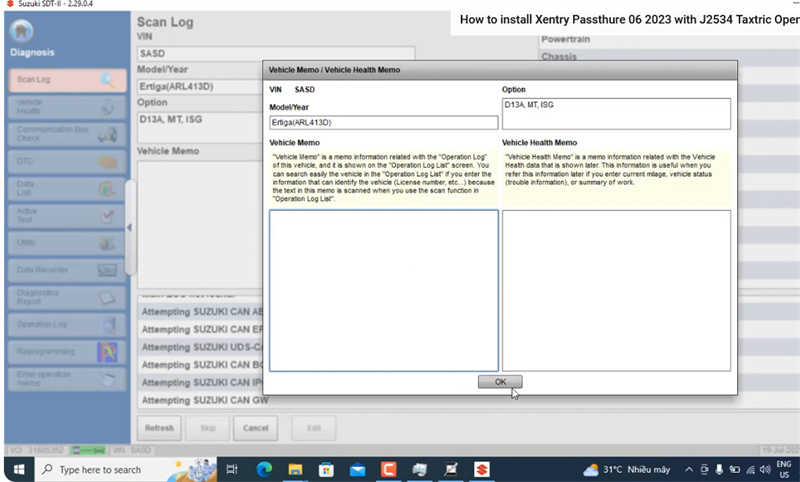Image resolution: width=800 pixels, height=482 pixels.
Task: Open Operation Log in the sidebar
Action: tap(67, 325)
